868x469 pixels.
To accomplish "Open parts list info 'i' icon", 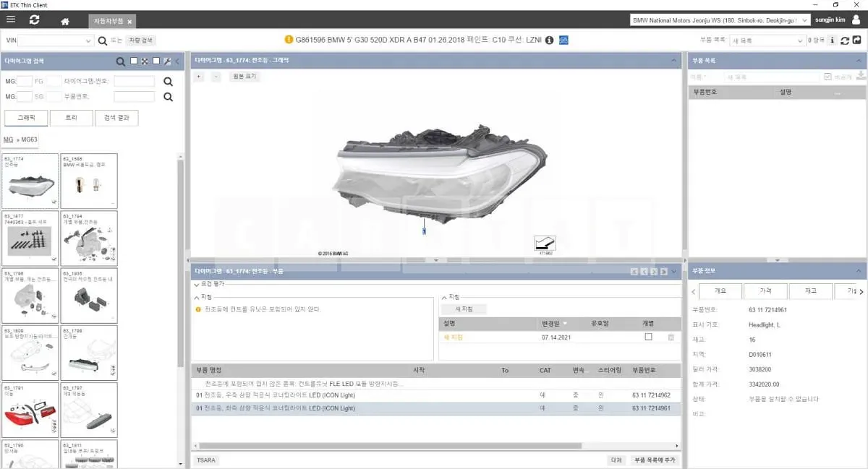I will pyautogui.click(x=832, y=41).
